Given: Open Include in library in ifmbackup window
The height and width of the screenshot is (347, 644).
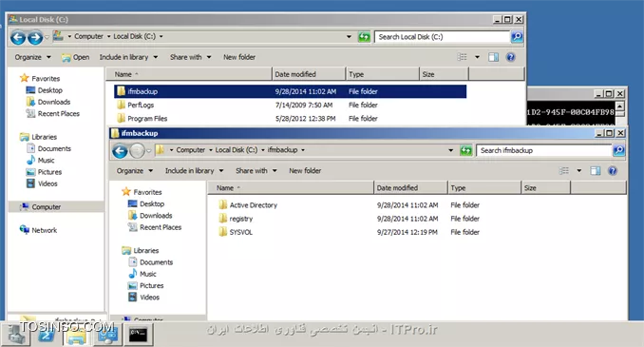Looking at the screenshot, I should pos(195,170).
